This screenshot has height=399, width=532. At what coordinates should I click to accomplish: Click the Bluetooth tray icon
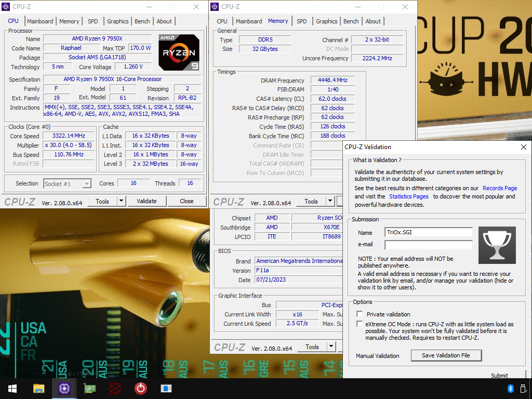coord(510,389)
